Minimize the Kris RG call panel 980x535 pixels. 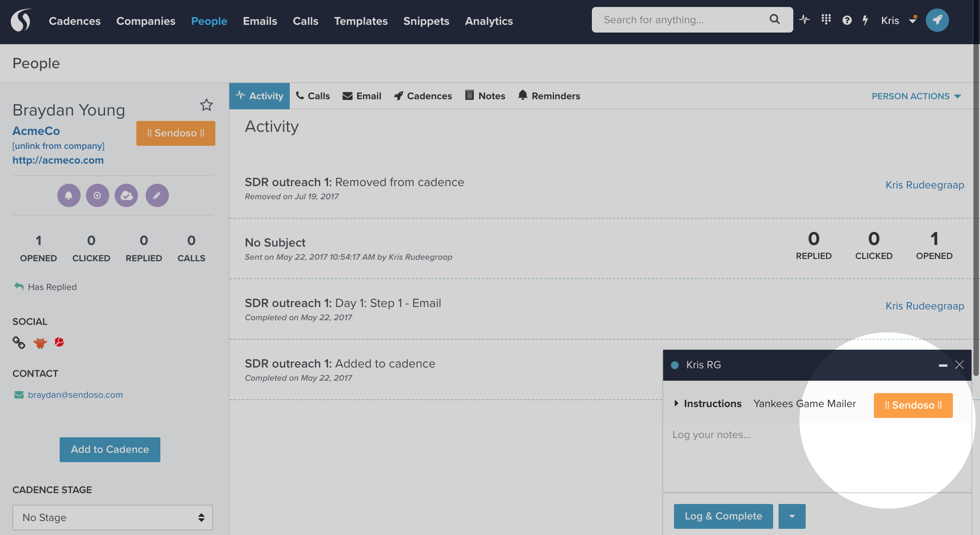943,365
